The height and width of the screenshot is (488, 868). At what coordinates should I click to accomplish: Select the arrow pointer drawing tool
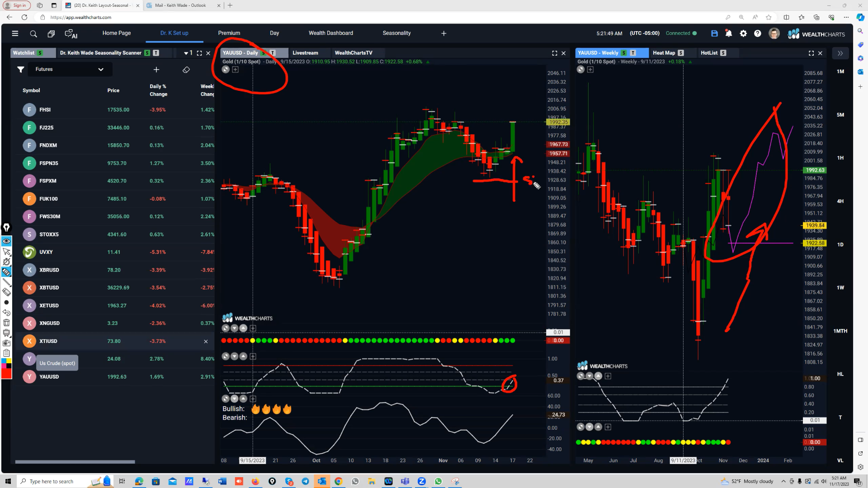[6, 252]
